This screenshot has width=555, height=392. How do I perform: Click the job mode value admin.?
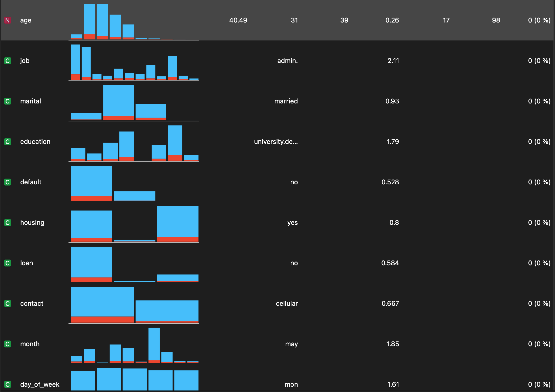coord(287,61)
